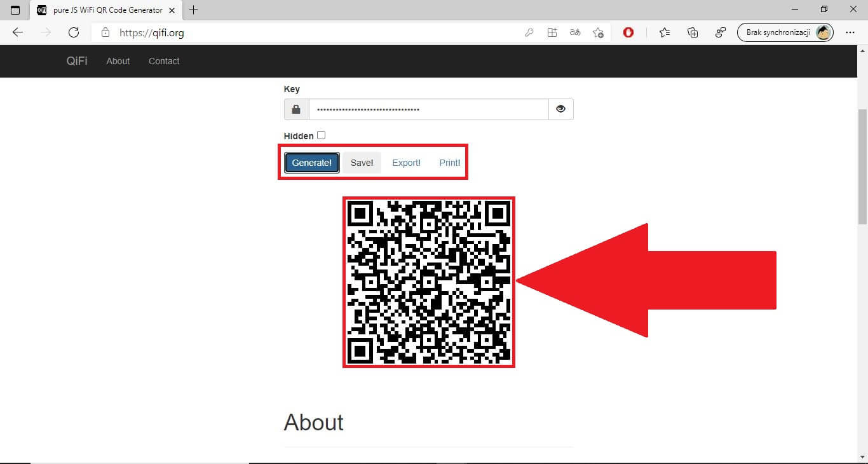Click the large "About" section heading
The width and height of the screenshot is (868, 464).
314,422
